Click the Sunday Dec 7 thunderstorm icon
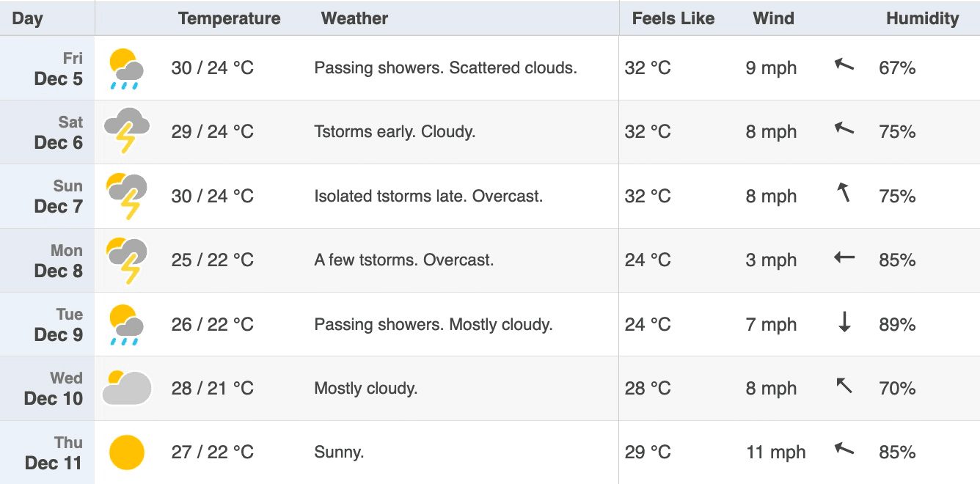 coord(127,196)
